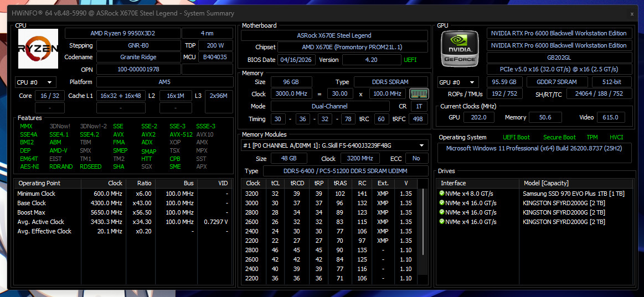Click the BIOS date 04/16/2026 field
The width and height of the screenshot is (644, 297).
click(x=297, y=60)
